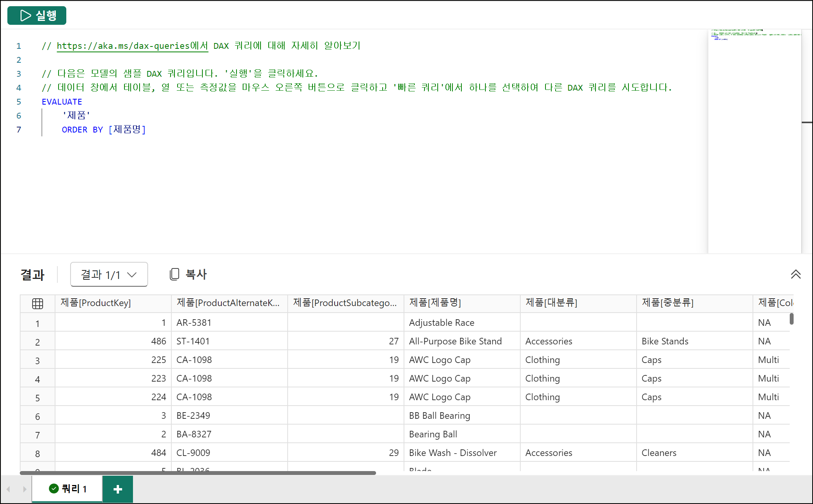Screen dimensions: 813x504
Task: Place cursor on the EVALUATE line
Action: coord(62,102)
